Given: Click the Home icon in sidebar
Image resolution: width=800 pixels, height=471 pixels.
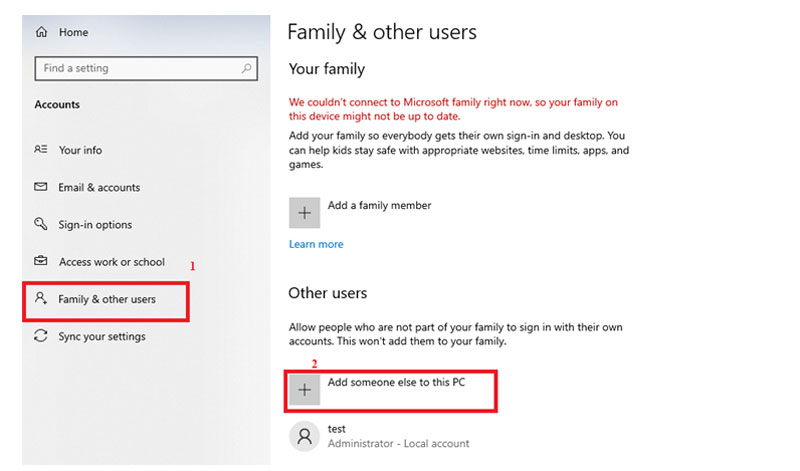Looking at the screenshot, I should [x=41, y=33].
